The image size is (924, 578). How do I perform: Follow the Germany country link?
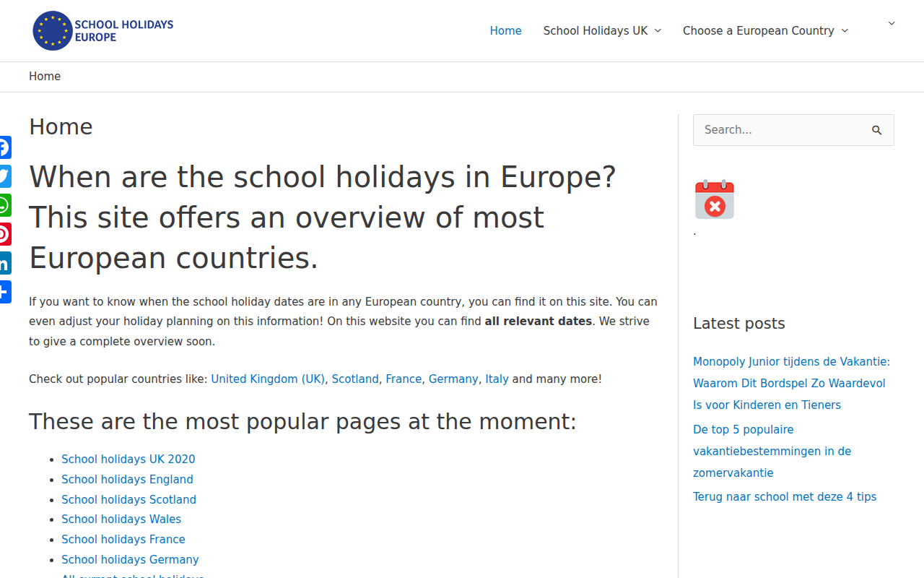tap(453, 379)
